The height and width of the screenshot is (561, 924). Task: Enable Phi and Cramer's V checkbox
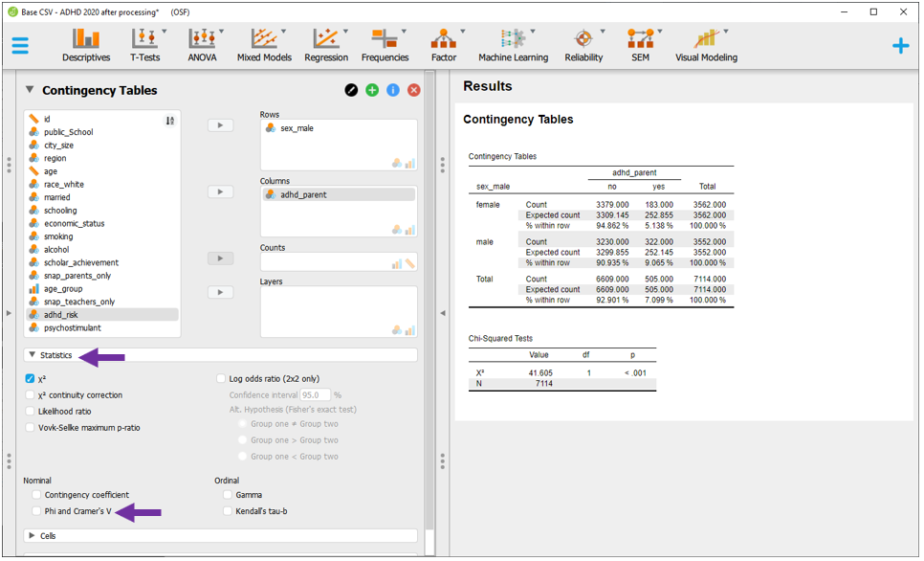tap(37, 511)
